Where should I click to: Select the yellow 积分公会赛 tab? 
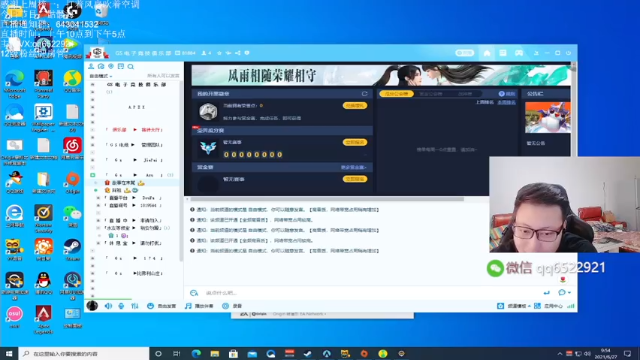[x=396, y=93]
